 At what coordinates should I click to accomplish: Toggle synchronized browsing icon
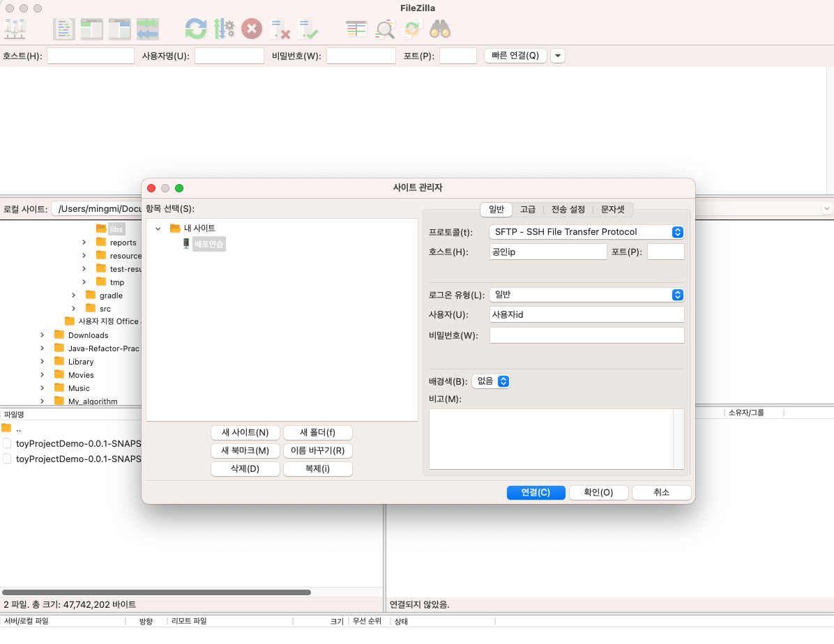click(x=412, y=29)
